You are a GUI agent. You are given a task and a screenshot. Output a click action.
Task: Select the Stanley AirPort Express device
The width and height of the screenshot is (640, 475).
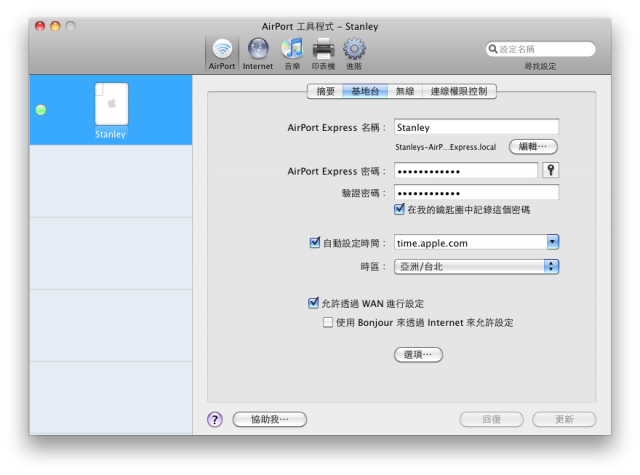pos(111,110)
